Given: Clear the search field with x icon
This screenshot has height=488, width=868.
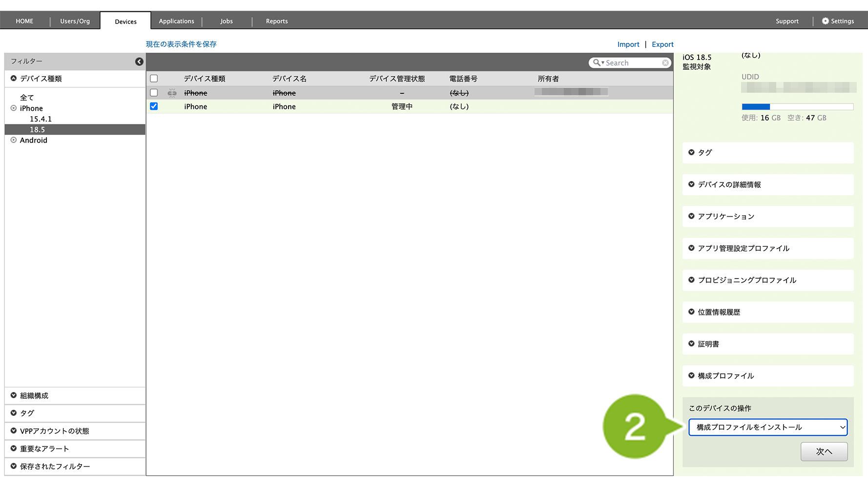Looking at the screenshot, I should (665, 63).
